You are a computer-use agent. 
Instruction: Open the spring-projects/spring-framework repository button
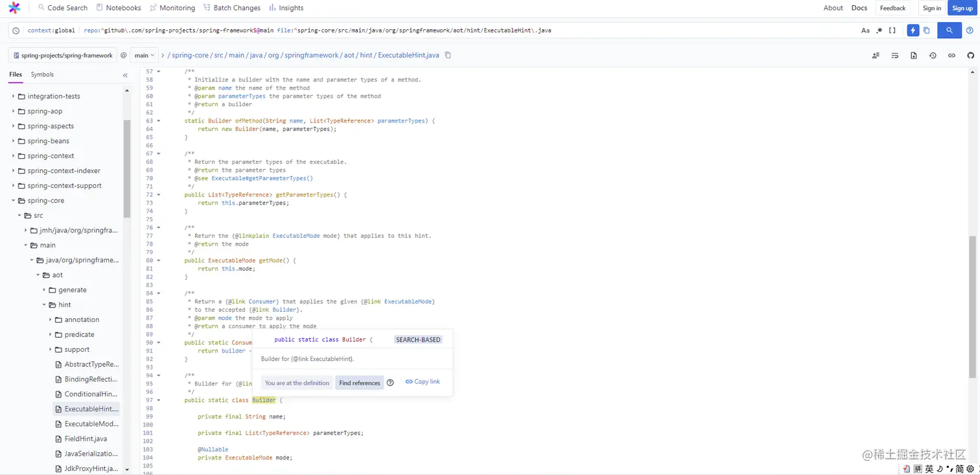pyautogui.click(x=63, y=55)
